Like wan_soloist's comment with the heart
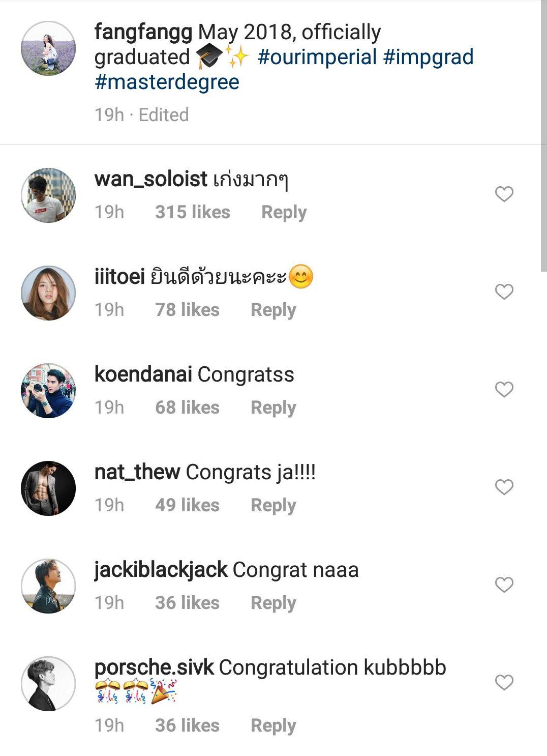 (504, 194)
